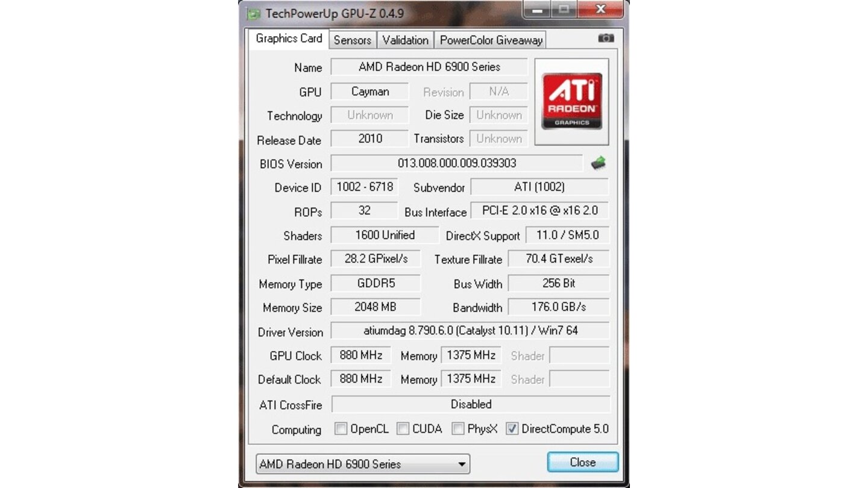Screen dimensions: 868x488
Task: Click the Subvendor field ATI (1002)
Action: [x=539, y=187]
